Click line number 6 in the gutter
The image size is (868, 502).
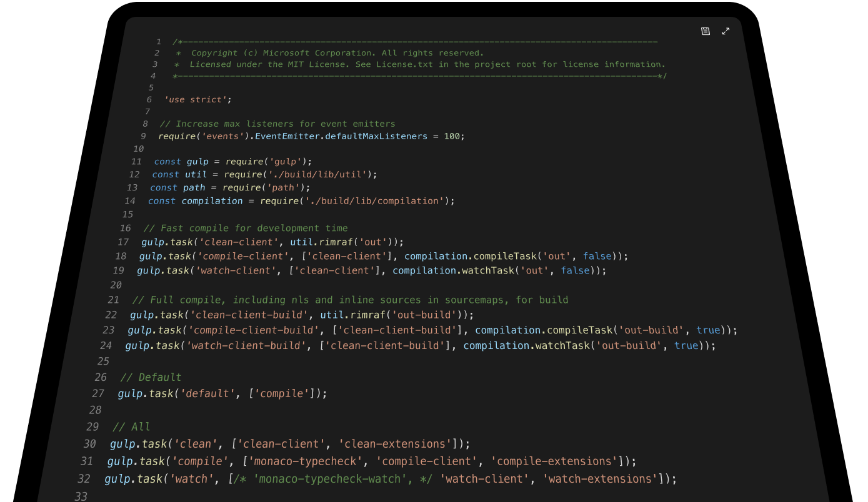pyautogui.click(x=149, y=100)
